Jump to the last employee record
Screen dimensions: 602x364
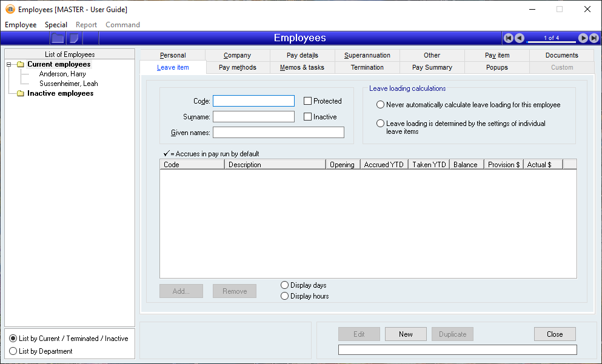[594, 38]
